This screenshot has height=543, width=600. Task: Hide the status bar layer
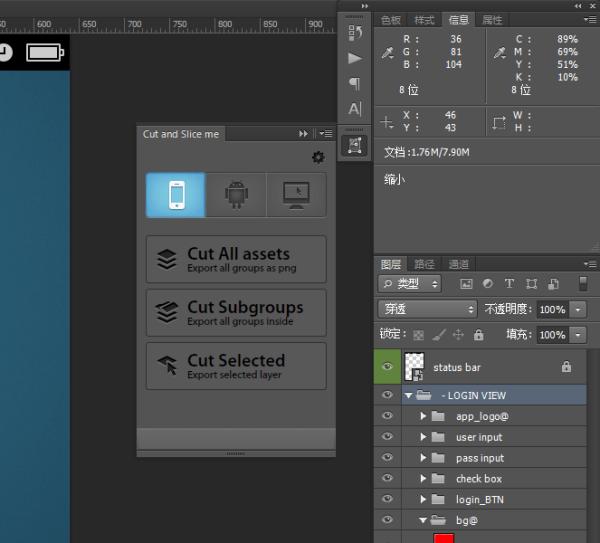click(x=388, y=367)
